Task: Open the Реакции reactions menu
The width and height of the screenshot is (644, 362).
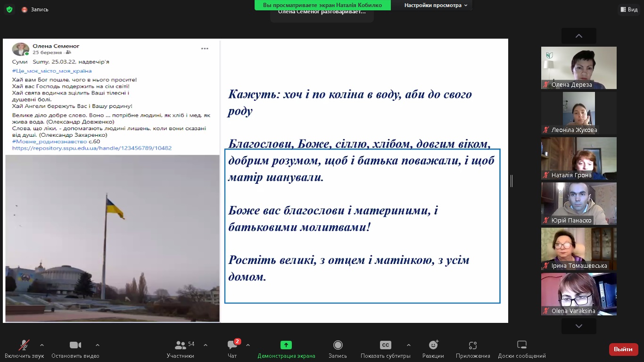Action: pos(433,349)
